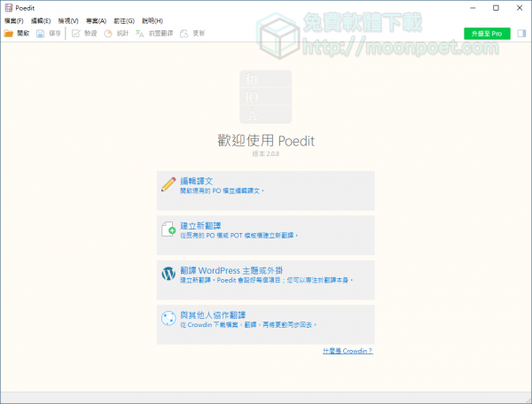
Task: Click the 統計 toolbar label
Action: [x=122, y=33]
